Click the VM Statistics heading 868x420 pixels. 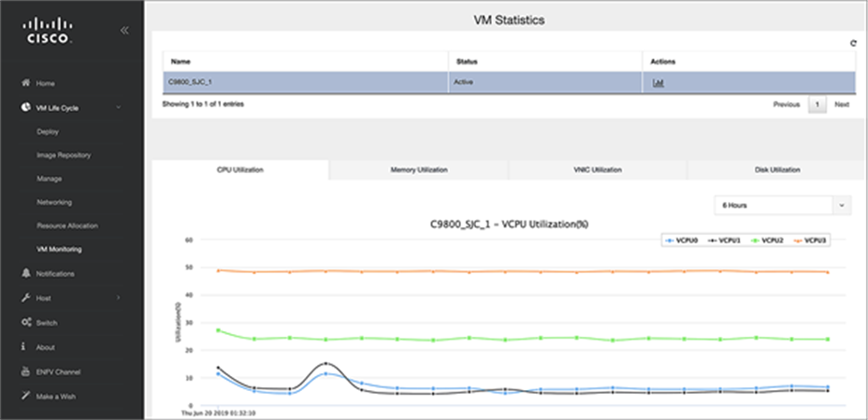[x=509, y=21]
